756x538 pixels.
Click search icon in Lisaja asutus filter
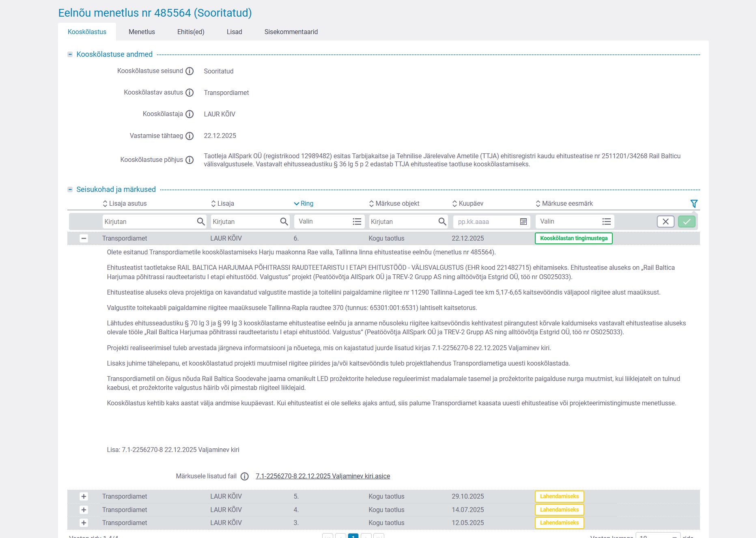200,222
